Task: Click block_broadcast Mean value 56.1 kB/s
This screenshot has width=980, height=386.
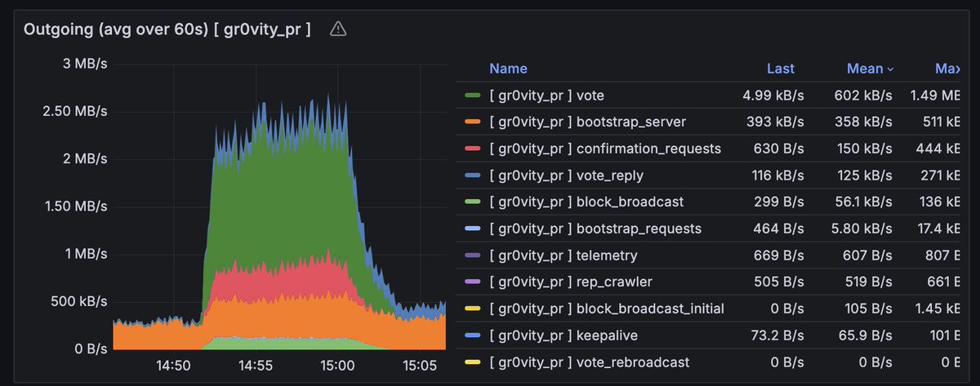Action: (x=865, y=202)
